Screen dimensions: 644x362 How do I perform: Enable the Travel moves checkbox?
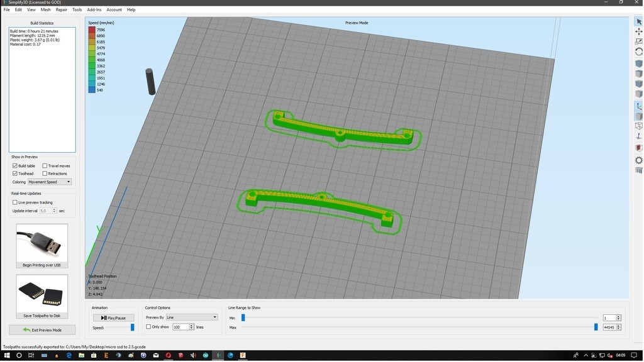coord(45,166)
